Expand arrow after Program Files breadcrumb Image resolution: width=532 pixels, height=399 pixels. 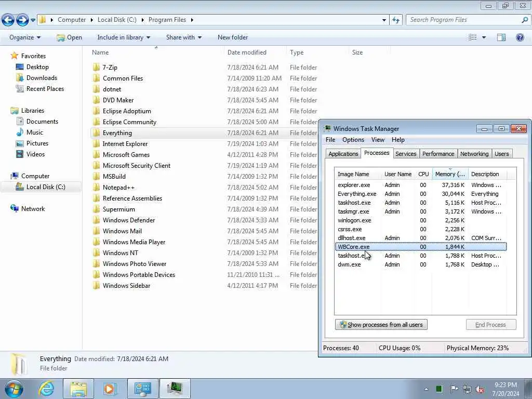tap(192, 20)
